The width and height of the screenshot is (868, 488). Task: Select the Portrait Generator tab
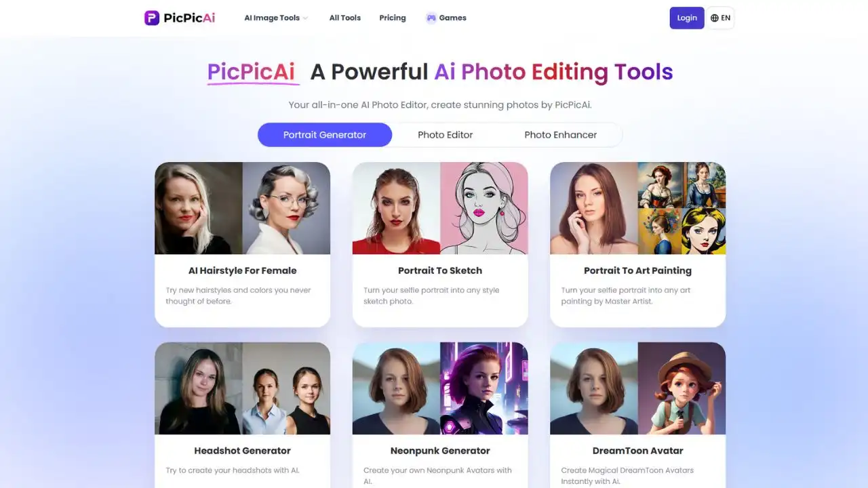pos(325,135)
